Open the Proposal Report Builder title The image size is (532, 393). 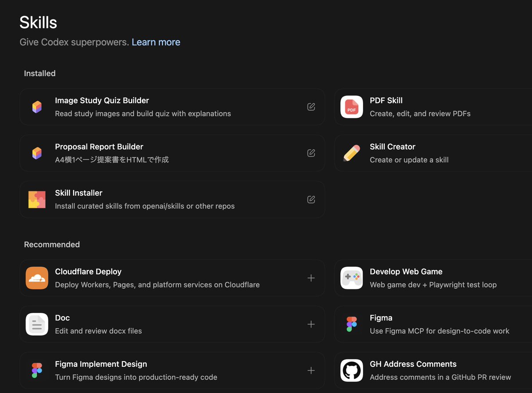(99, 147)
